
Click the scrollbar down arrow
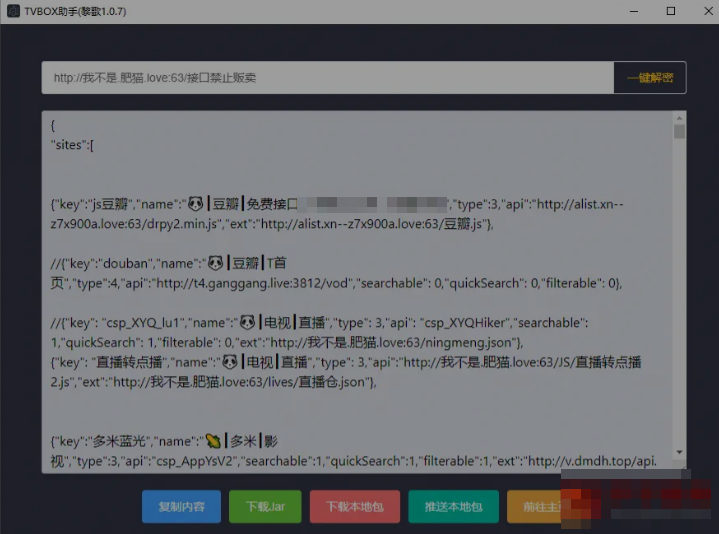(x=679, y=452)
